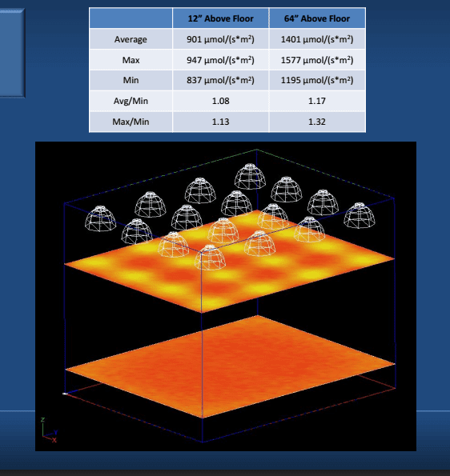The height and width of the screenshot is (476, 450).
Task: Click the 1577 µmol max value cell
Action: [x=317, y=60]
